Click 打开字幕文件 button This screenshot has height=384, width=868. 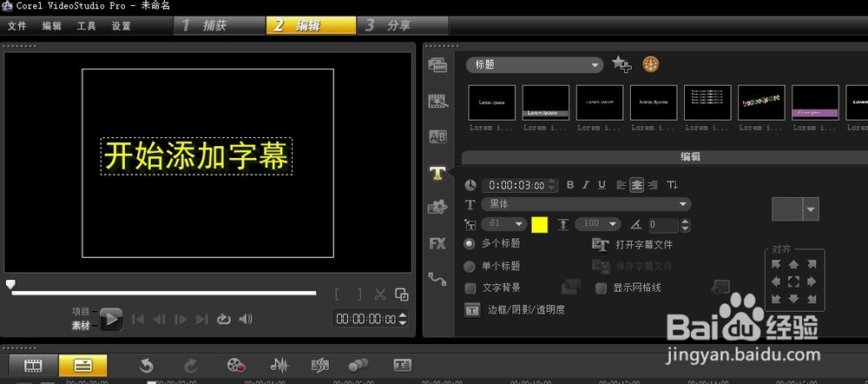[x=632, y=244]
